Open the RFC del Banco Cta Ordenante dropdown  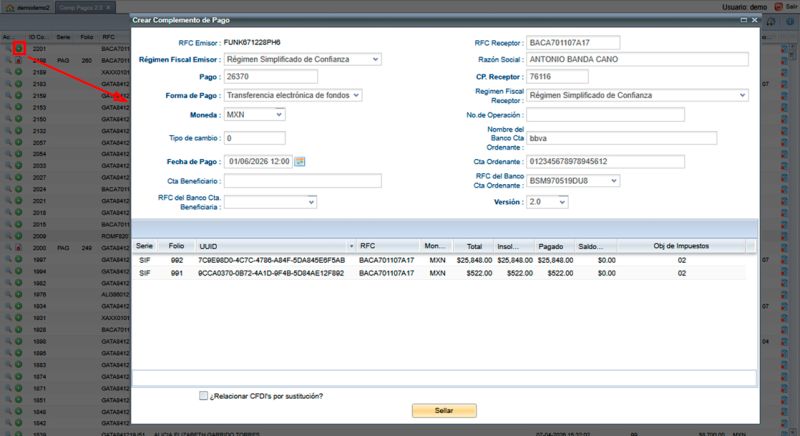pyautogui.click(x=614, y=181)
